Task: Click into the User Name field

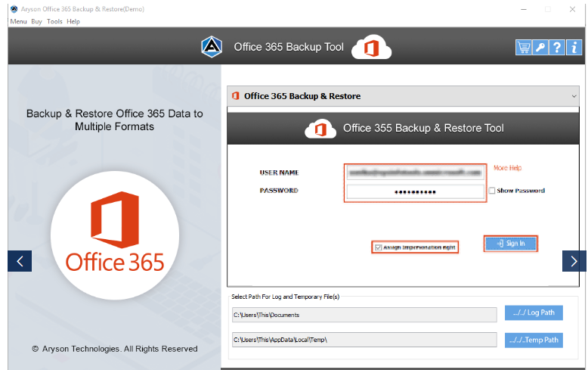Action: click(414, 173)
